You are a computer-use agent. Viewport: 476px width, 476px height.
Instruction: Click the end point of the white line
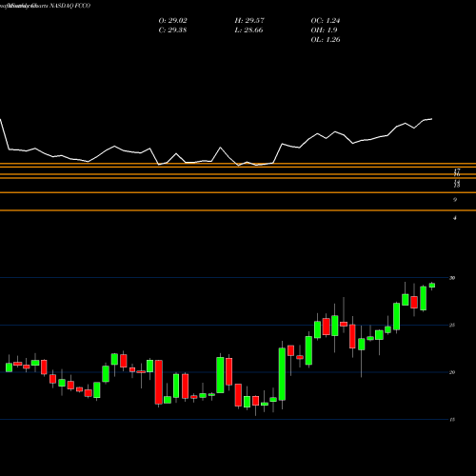point(432,119)
